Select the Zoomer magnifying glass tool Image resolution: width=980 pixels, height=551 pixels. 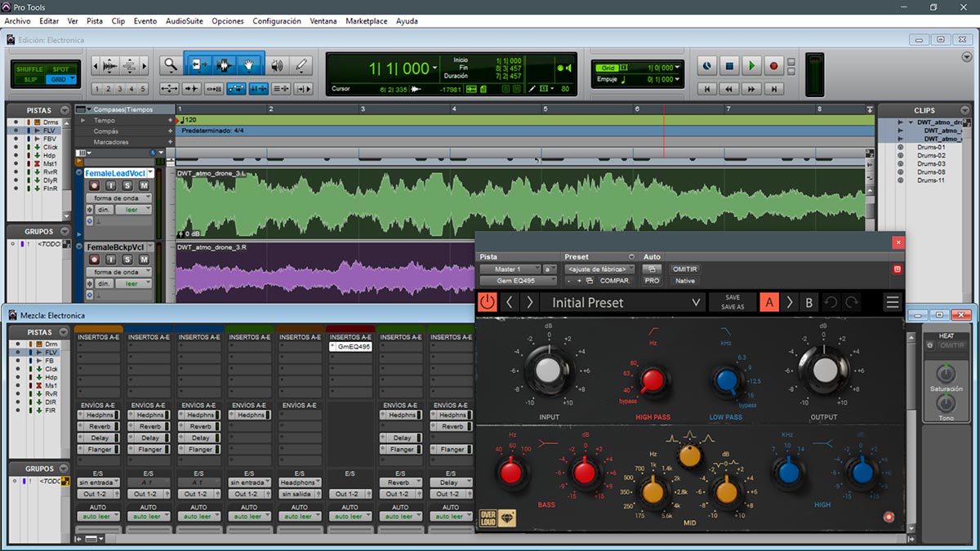tap(170, 65)
